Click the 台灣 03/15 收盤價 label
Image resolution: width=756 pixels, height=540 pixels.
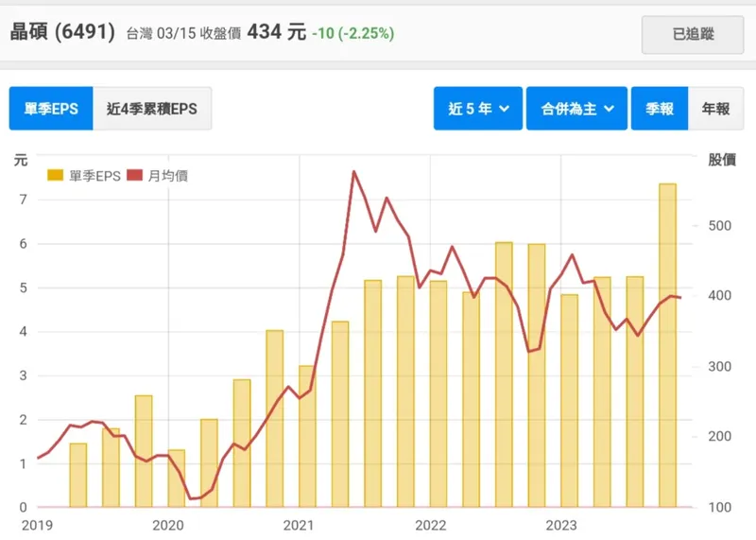[x=183, y=33]
